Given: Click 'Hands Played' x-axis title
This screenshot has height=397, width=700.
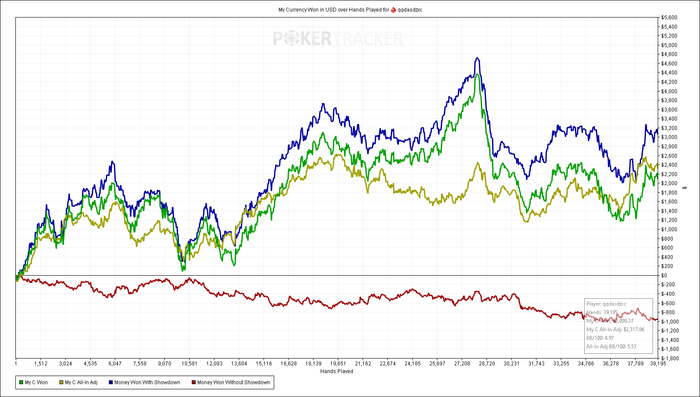Looking at the screenshot, I should point(337,371).
